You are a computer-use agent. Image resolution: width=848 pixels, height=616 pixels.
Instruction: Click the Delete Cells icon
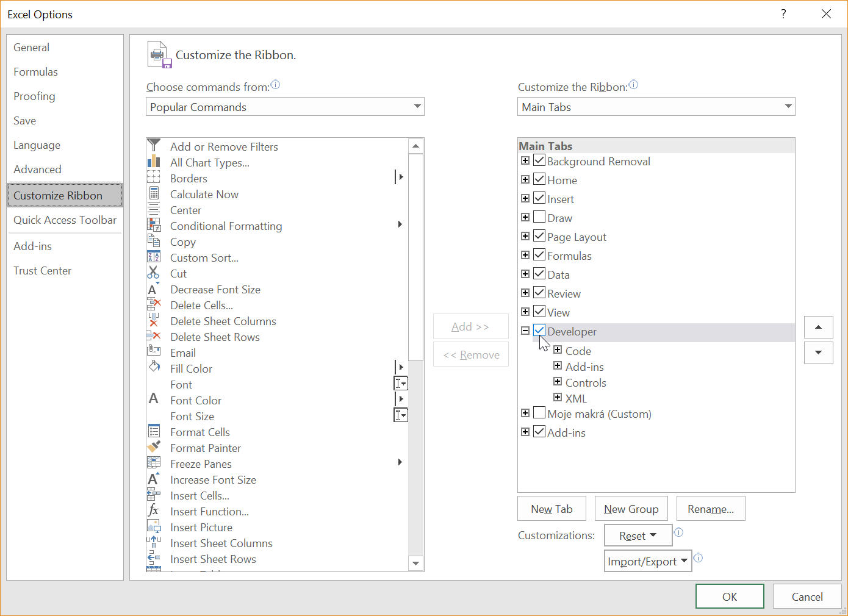tap(154, 304)
